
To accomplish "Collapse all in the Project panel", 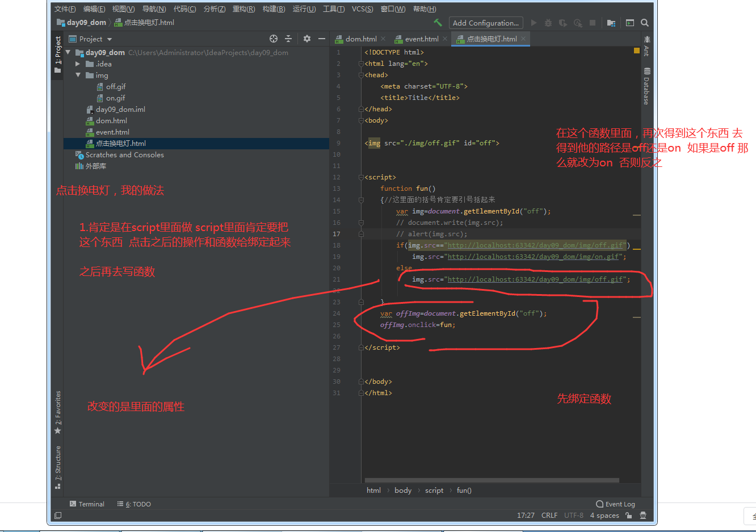I will pos(288,39).
